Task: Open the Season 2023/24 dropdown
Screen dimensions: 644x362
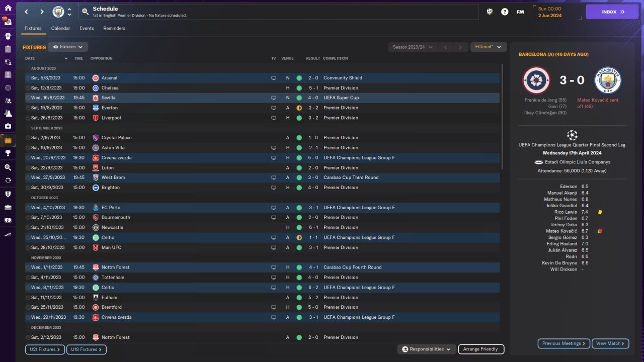Action: point(413,47)
